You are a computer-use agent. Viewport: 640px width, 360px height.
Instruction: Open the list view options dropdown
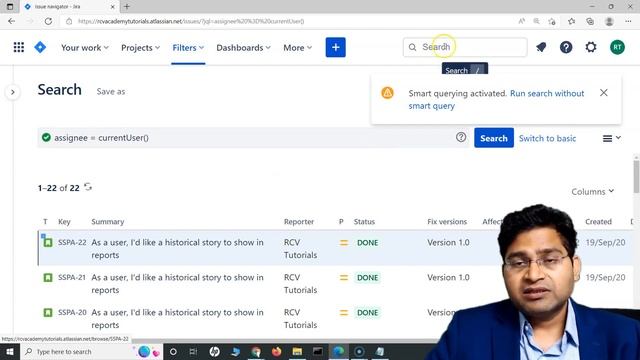(611, 138)
